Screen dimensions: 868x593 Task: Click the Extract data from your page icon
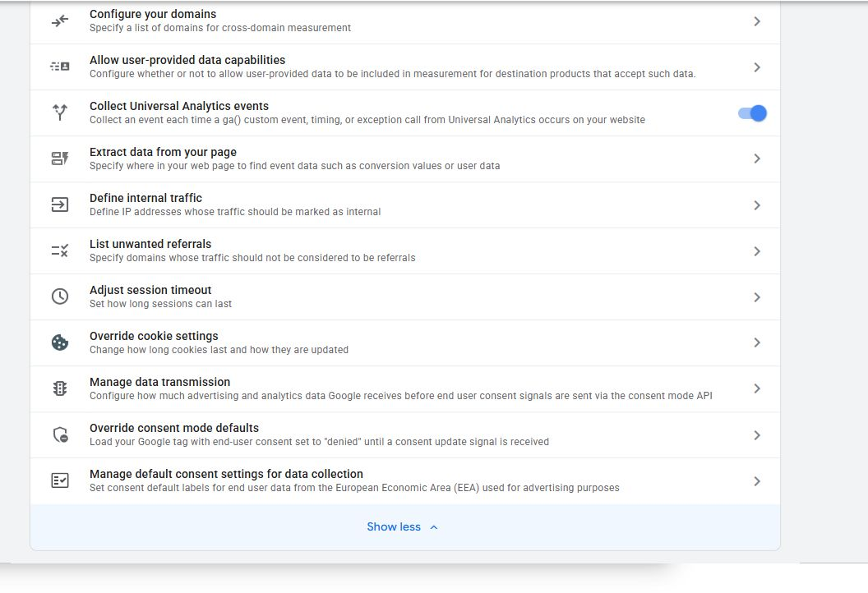(x=60, y=159)
